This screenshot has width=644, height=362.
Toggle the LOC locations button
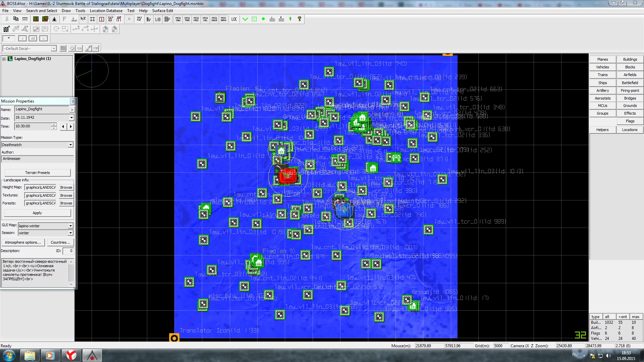coord(234,19)
